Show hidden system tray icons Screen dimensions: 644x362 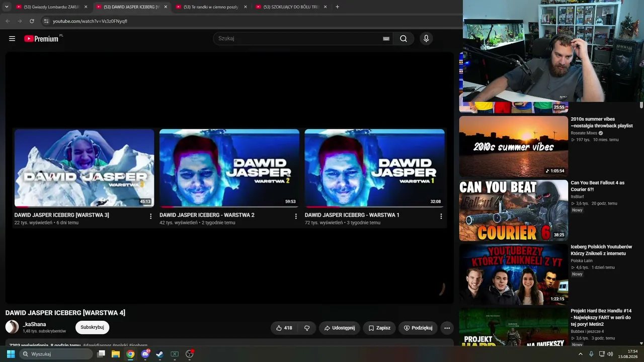point(580,354)
